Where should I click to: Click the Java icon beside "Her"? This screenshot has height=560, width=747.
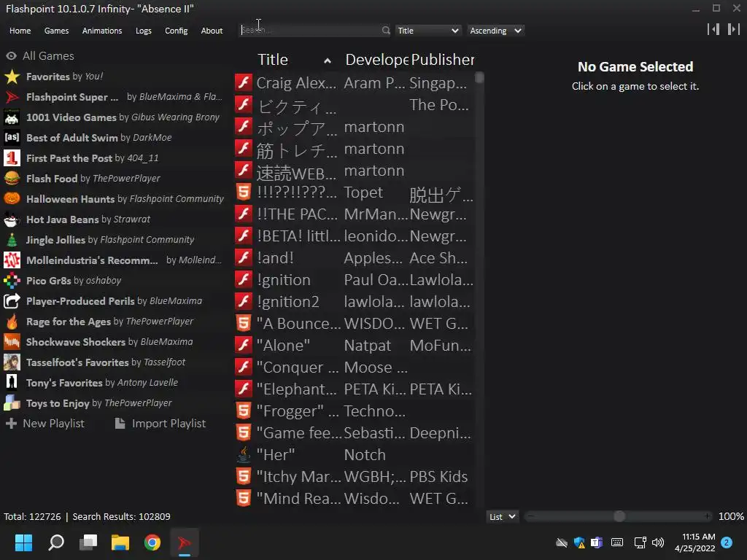point(244,455)
